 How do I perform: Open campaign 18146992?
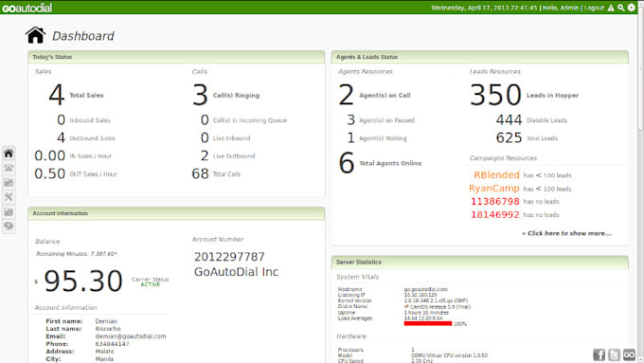(x=495, y=214)
